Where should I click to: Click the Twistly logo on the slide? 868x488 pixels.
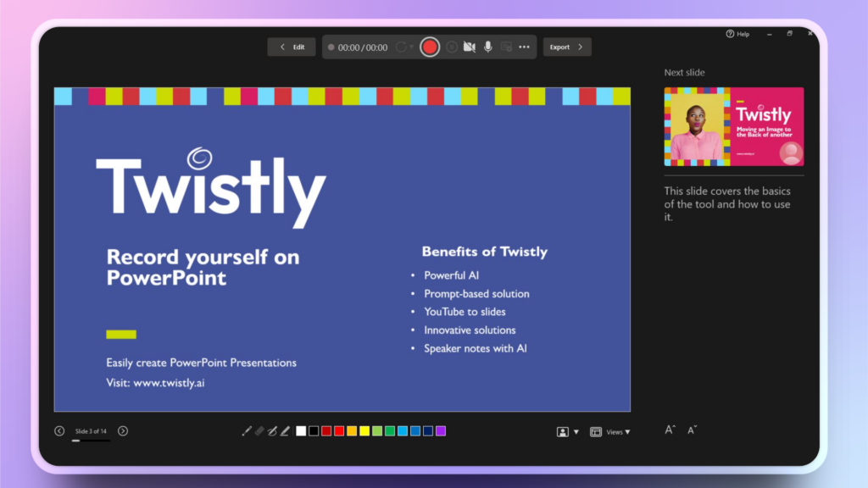coord(211,188)
